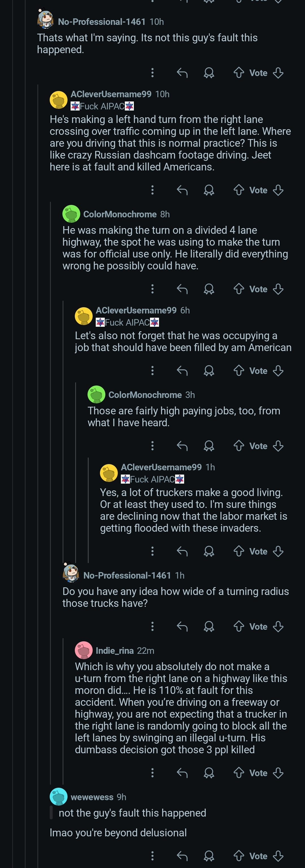This screenshot has width=305, height=868.
Task: Open more options on Indie_rina's comment
Action: (x=152, y=773)
